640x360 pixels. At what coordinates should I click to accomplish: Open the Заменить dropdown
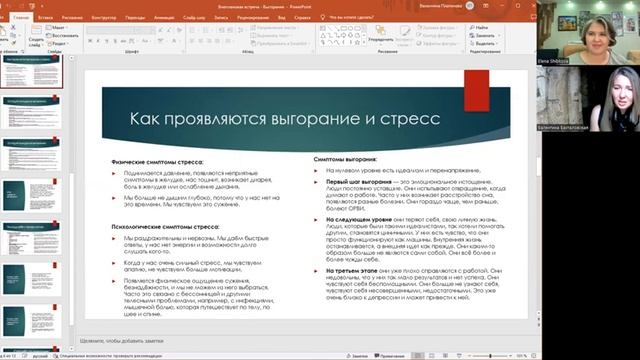pos(485,36)
